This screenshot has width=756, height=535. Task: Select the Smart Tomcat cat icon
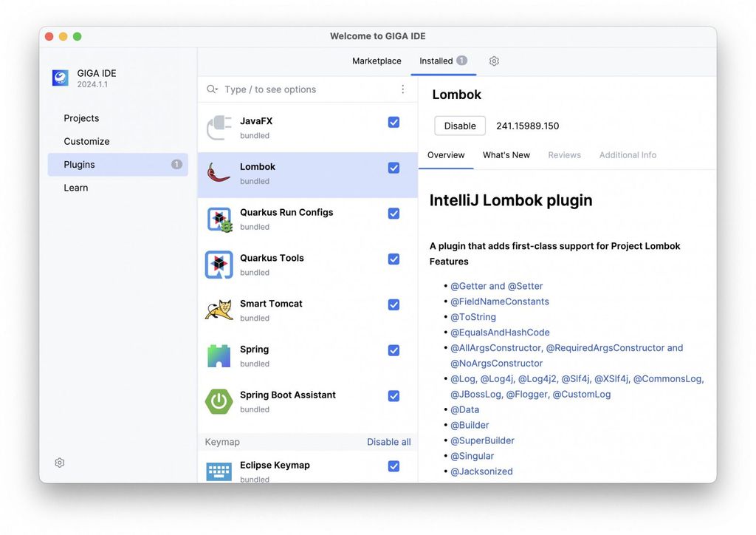point(219,310)
